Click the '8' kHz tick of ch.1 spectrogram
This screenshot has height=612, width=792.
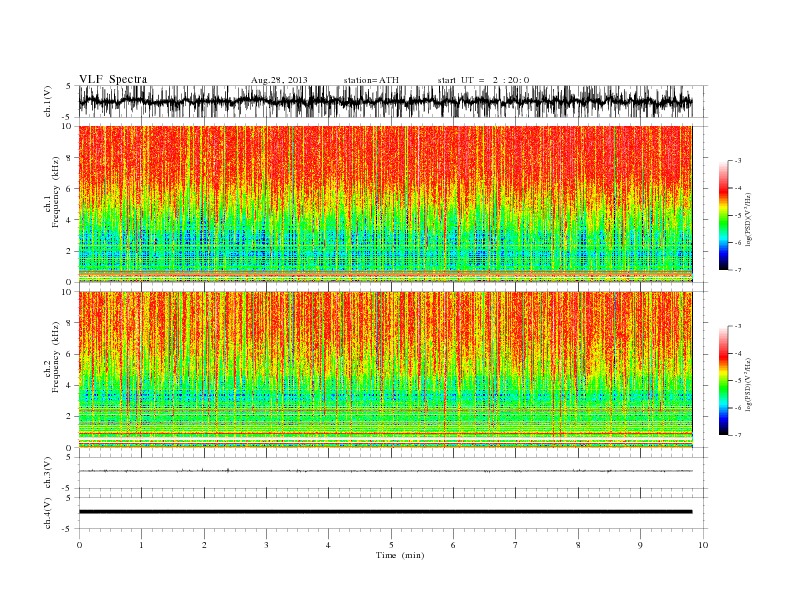pos(69,158)
